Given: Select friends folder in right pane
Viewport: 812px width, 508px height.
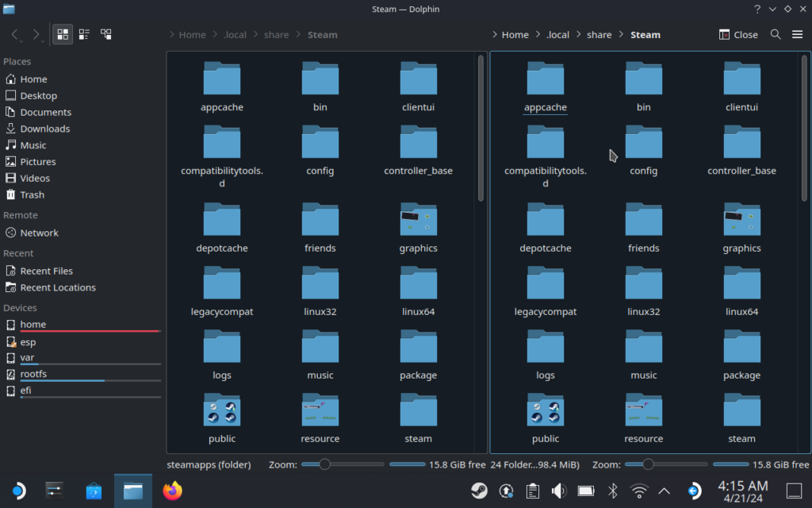Looking at the screenshot, I should tap(643, 228).
